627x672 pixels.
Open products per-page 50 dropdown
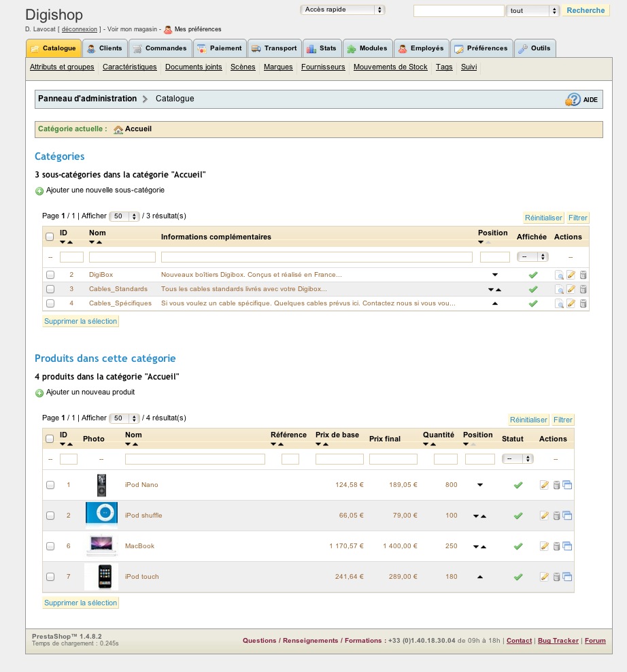(124, 418)
